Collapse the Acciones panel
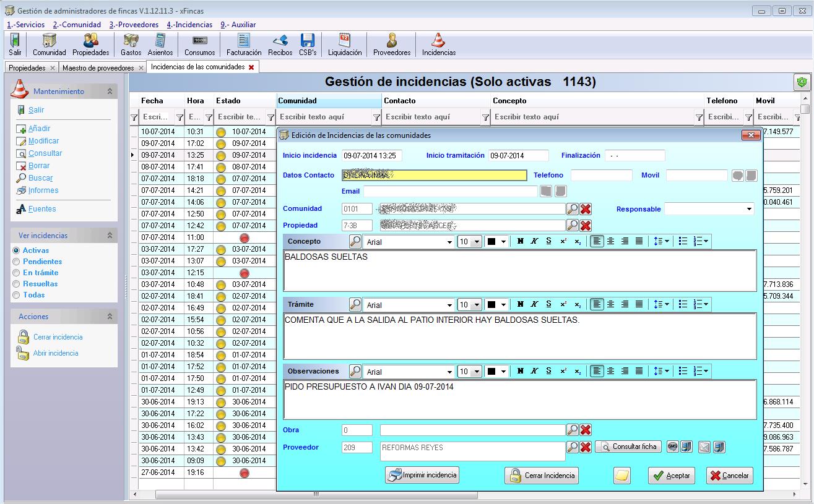 pyautogui.click(x=110, y=317)
